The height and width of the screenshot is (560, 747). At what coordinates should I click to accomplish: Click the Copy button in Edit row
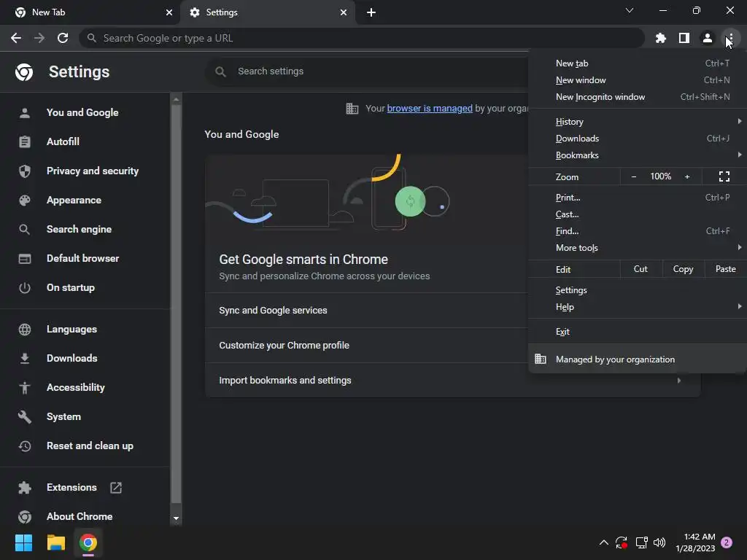click(x=683, y=270)
